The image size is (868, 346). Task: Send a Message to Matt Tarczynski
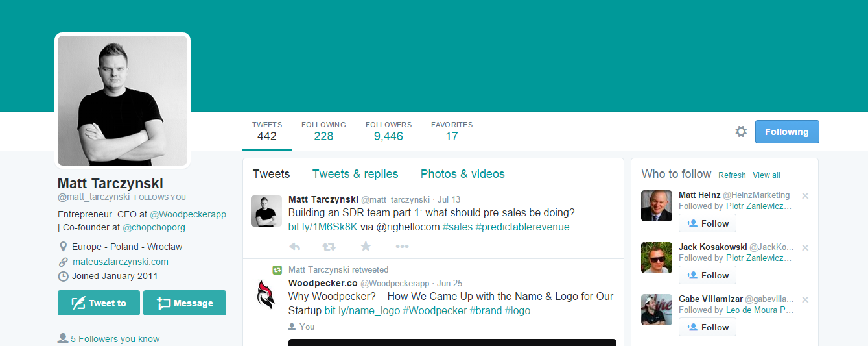pyautogui.click(x=185, y=303)
